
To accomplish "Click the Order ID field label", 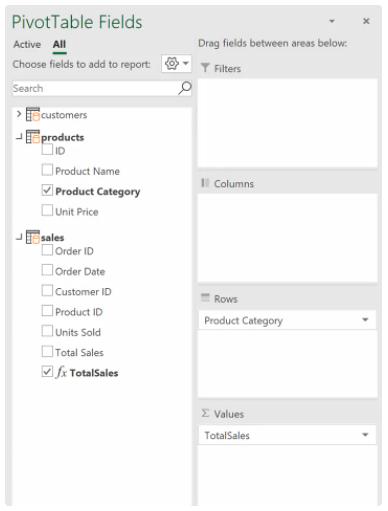I will click(x=74, y=251).
